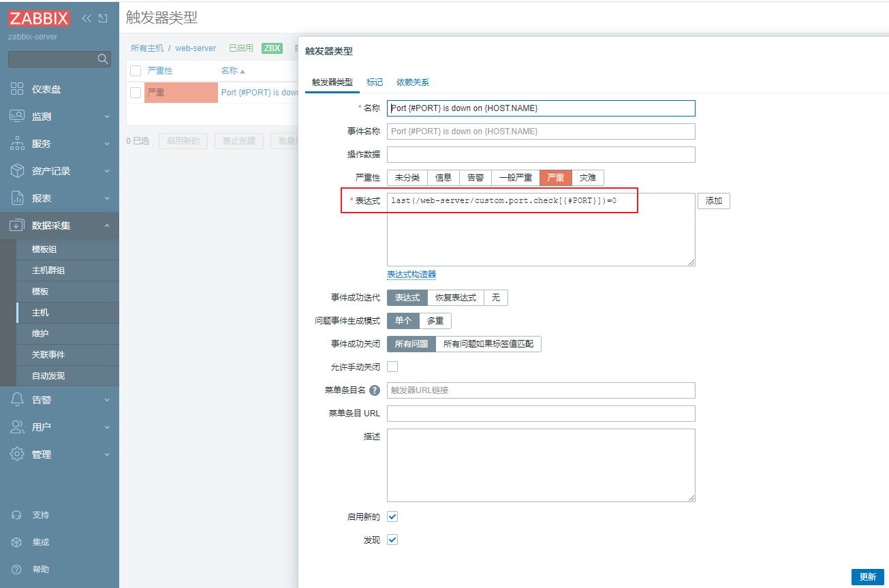The image size is (889, 588).
Task: Click the 告警 alerts bell icon
Action: (17, 400)
